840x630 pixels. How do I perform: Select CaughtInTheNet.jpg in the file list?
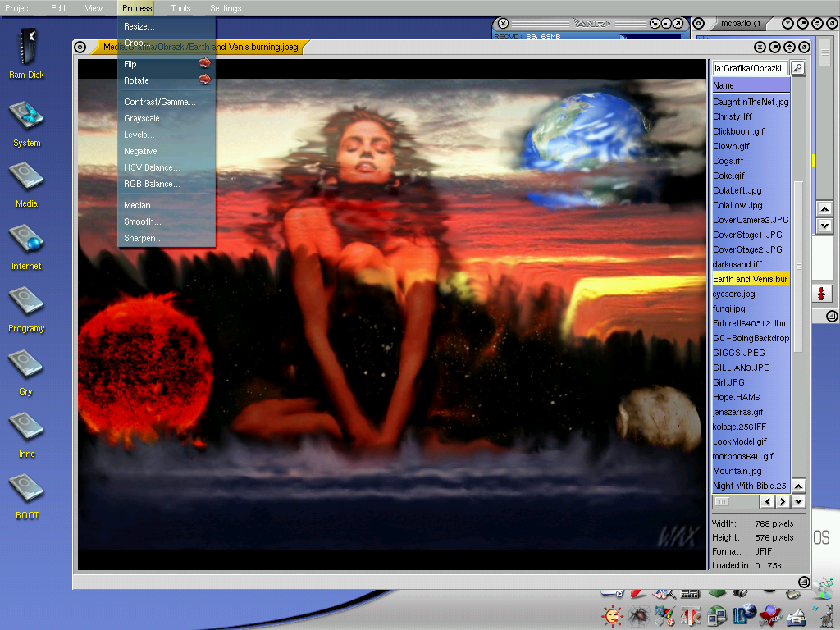tap(751, 102)
